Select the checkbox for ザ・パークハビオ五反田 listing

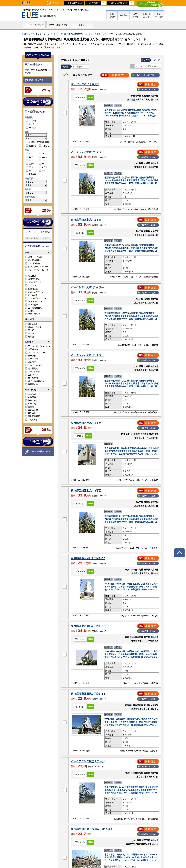click(65, 113)
